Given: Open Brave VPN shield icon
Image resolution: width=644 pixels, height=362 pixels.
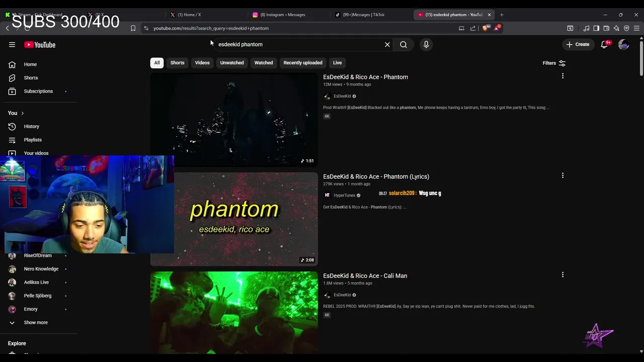Looking at the screenshot, I should coord(626,28).
